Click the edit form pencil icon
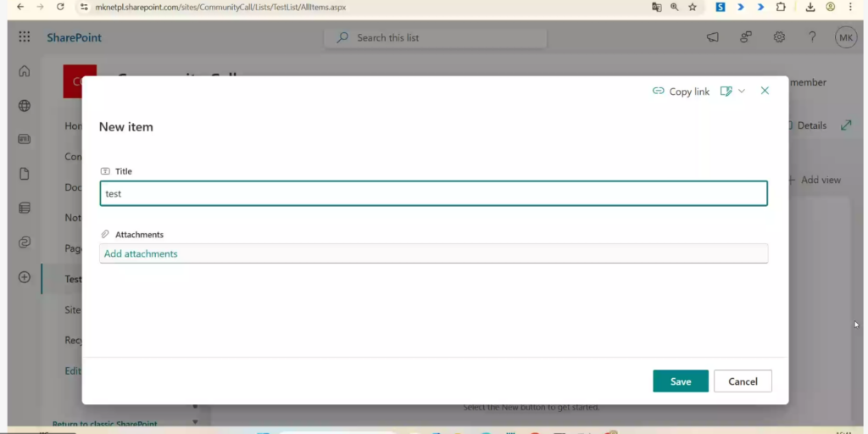The image size is (868, 434). coord(726,91)
